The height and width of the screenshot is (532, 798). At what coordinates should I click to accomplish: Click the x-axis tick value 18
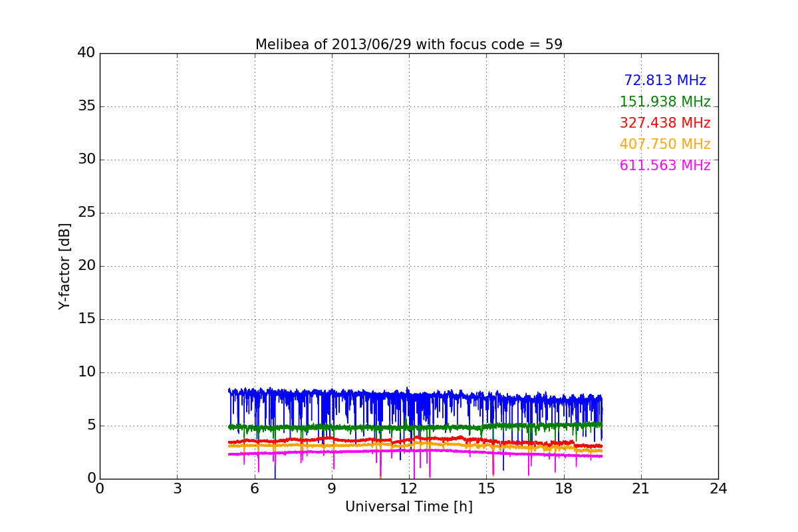tap(563, 489)
